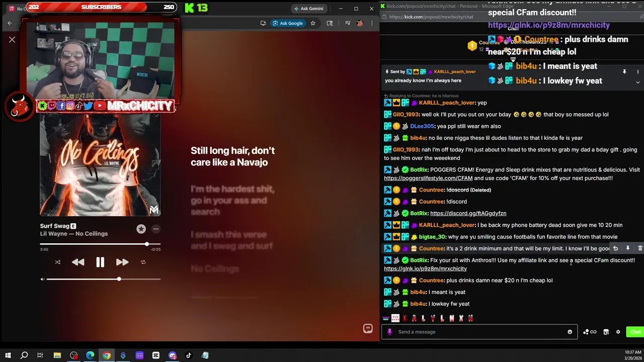Open the install app icon in address bar
The height and width of the screenshot is (362, 644).
(263, 23)
